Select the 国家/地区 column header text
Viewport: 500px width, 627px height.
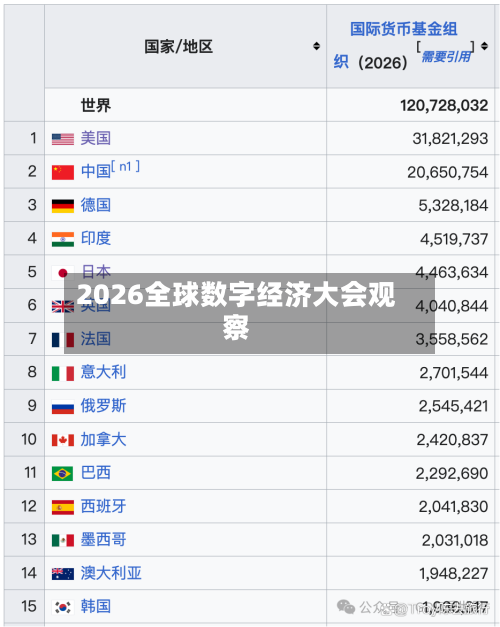178,46
